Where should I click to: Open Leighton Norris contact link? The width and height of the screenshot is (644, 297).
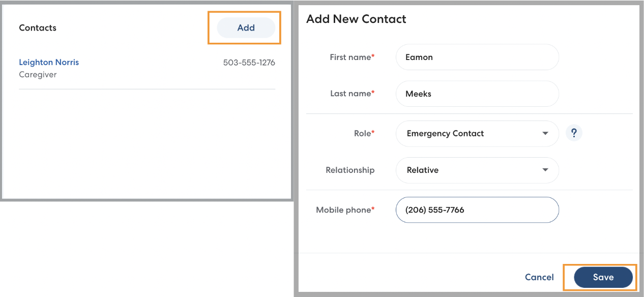49,62
